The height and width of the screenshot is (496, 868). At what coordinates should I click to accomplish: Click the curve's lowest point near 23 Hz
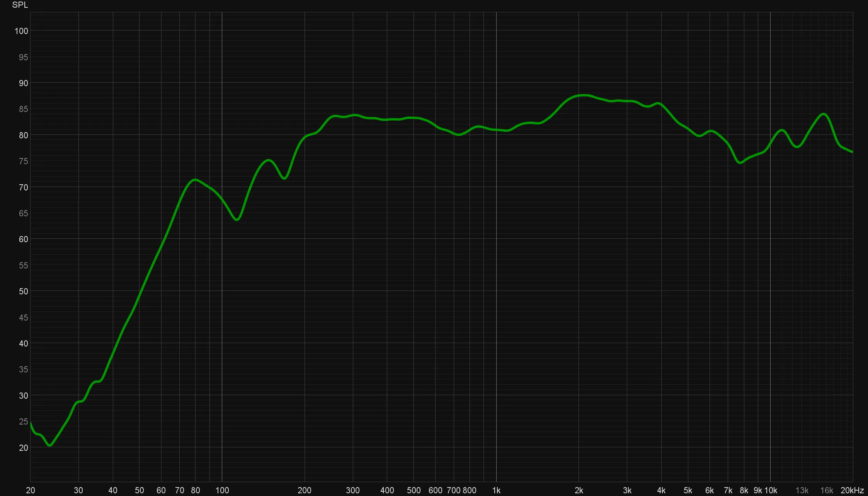pyautogui.click(x=49, y=445)
